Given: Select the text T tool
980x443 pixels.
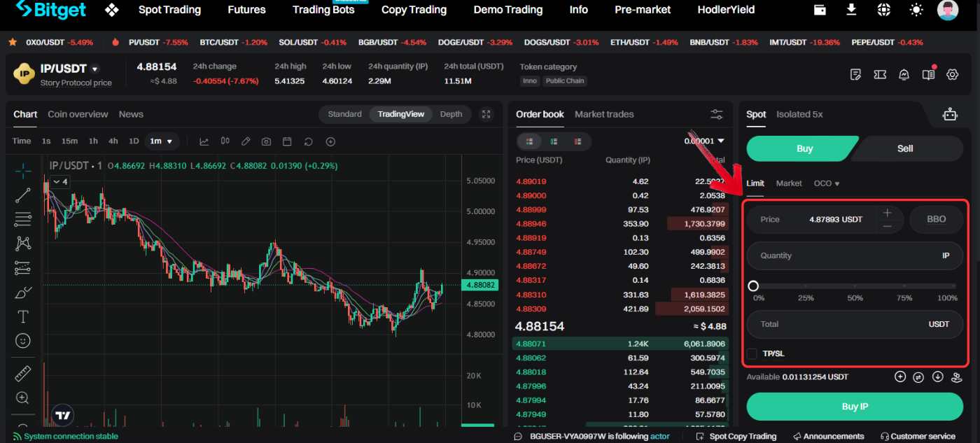Looking at the screenshot, I should point(23,316).
